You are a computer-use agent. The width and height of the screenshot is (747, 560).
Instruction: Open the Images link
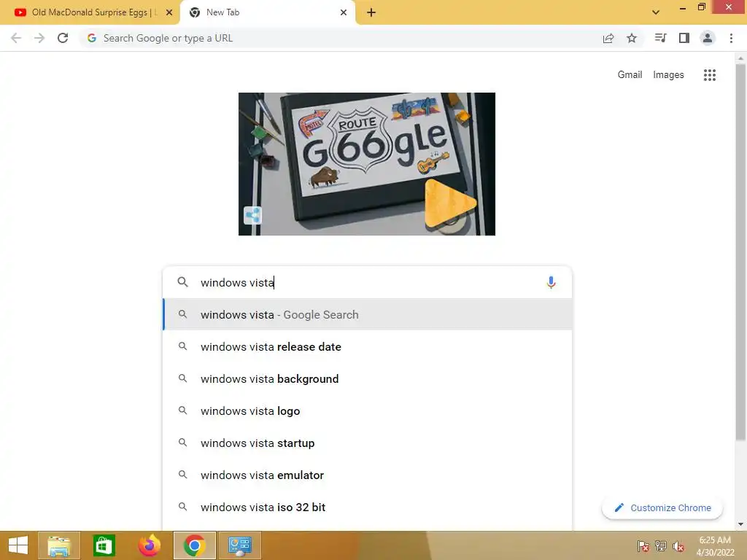668,75
